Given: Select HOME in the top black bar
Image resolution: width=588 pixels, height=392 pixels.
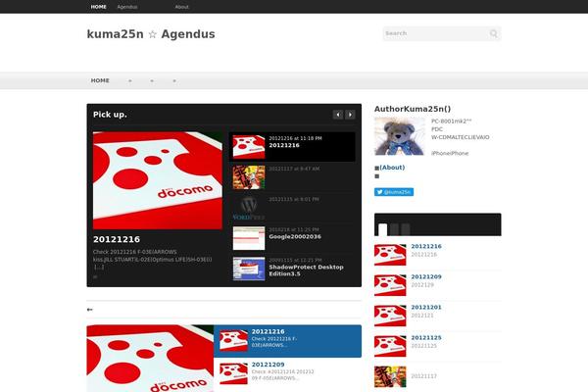Looking at the screenshot, I should pos(99,7).
